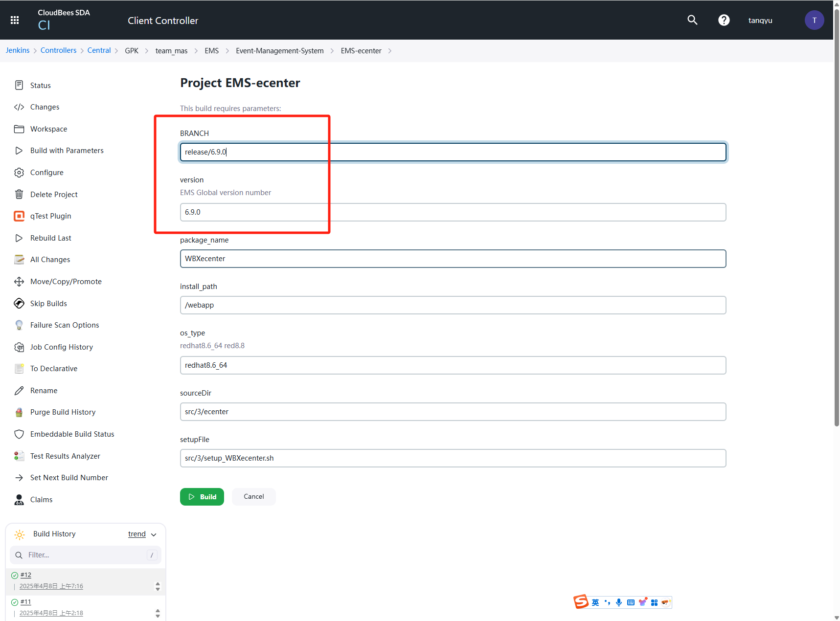840x621 pixels.
Task: Focus the sourceDir input field
Action: 453,412
